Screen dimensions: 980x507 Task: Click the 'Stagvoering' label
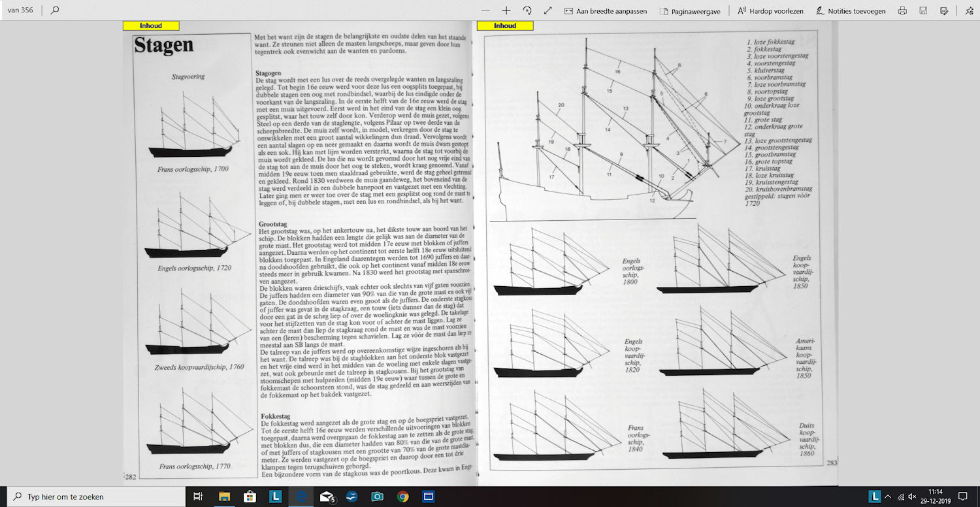[x=188, y=76]
